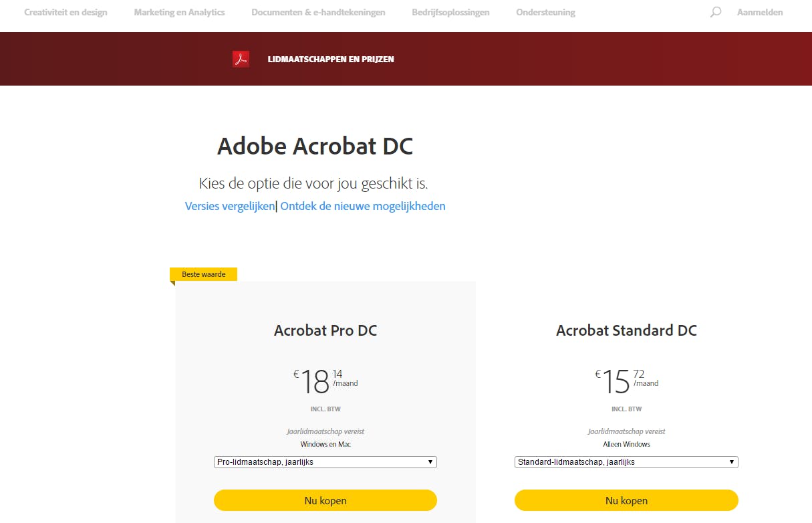
Task: Open the Marketing en Analytics menu
Action: (179, 12)
